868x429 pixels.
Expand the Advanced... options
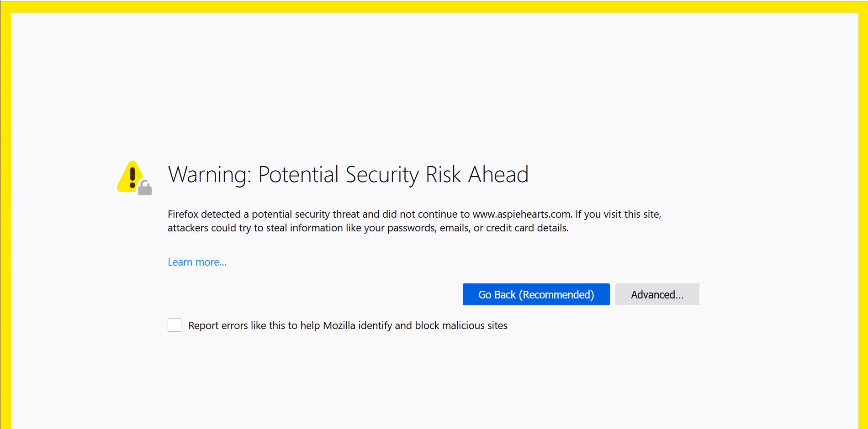tap(657, 294)
